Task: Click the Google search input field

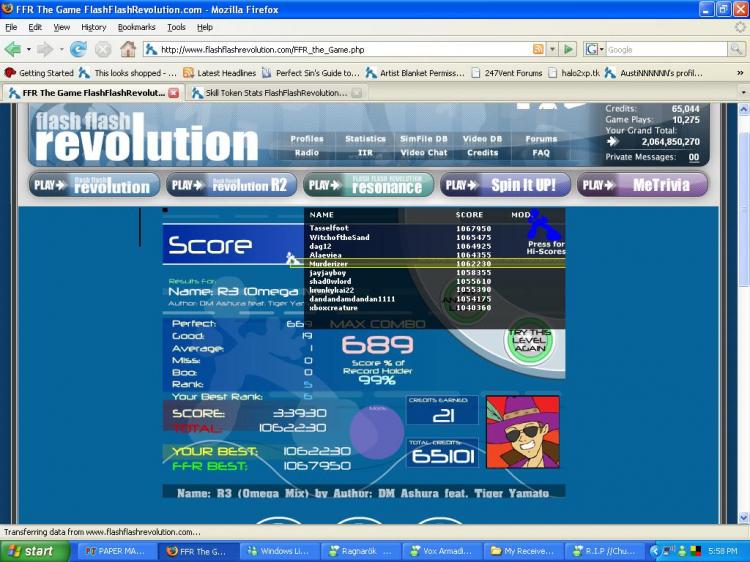Action: 665,49
